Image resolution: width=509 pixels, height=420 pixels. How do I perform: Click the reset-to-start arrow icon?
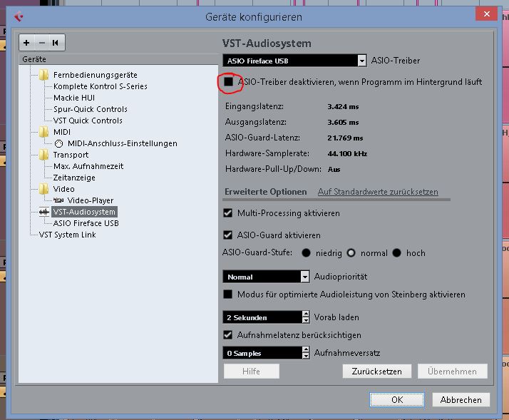point(56,43)
